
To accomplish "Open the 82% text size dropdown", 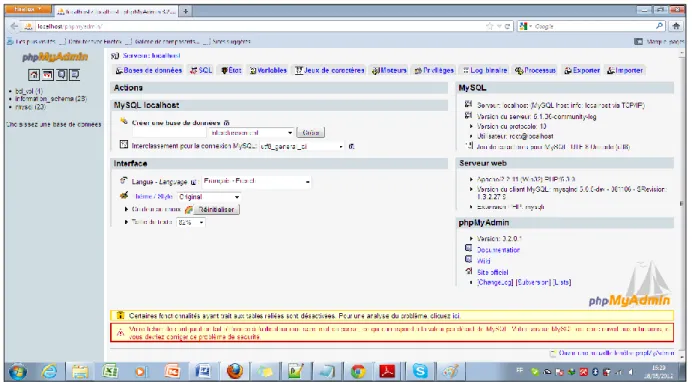I will click(x=191, y=222).
